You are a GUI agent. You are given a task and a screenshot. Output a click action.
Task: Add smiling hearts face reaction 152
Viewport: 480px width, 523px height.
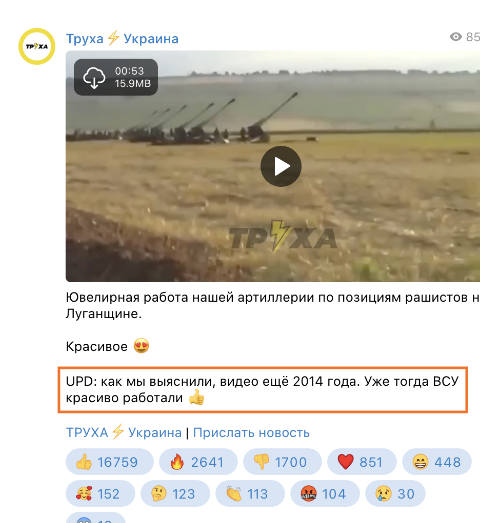click(x=100, y=494)
